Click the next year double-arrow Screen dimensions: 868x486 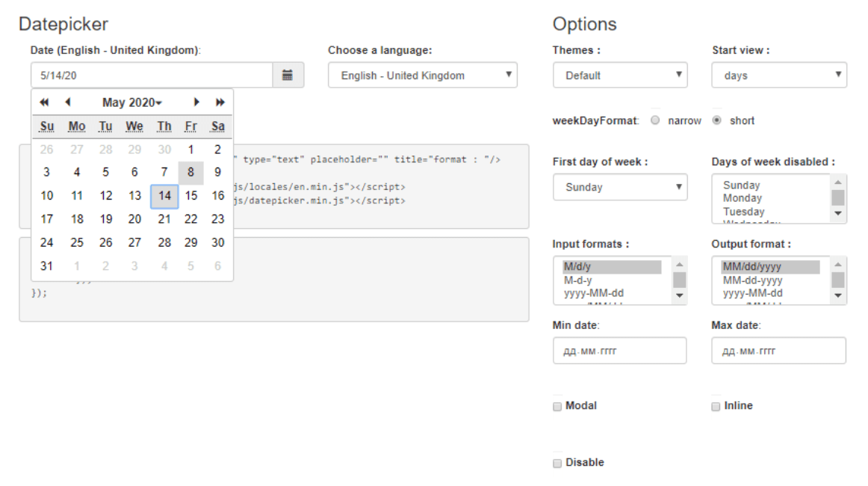(x=220, y=102)
